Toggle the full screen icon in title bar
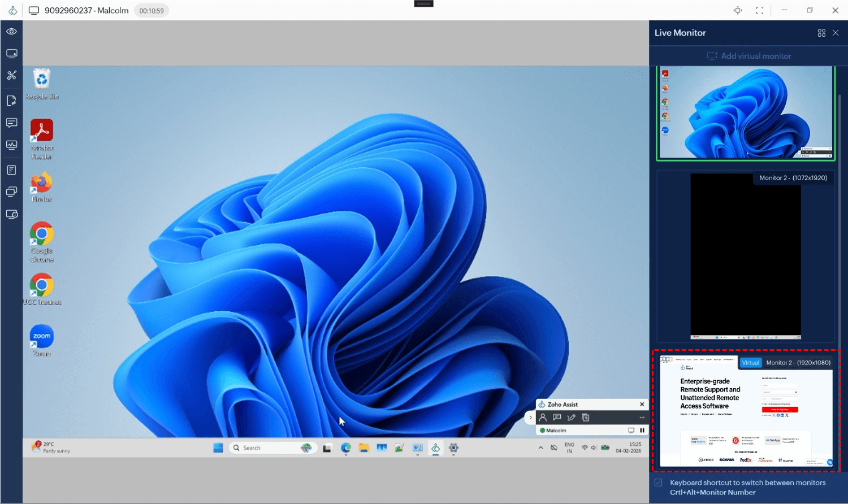Image resolution: width=848 pixels, height=504 pixels. (759, 10)
